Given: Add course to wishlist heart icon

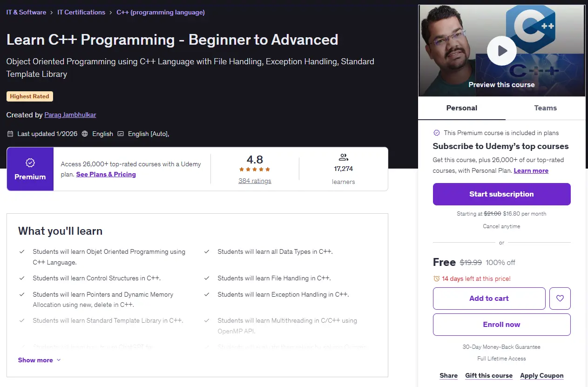Looking at the screenshot, I should 560,299.
